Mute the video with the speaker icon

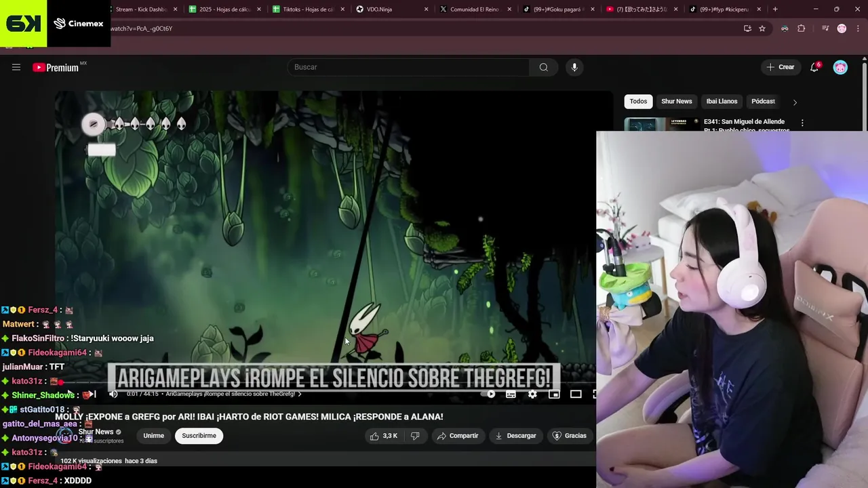pyautogui.click(x=113, y=394)
